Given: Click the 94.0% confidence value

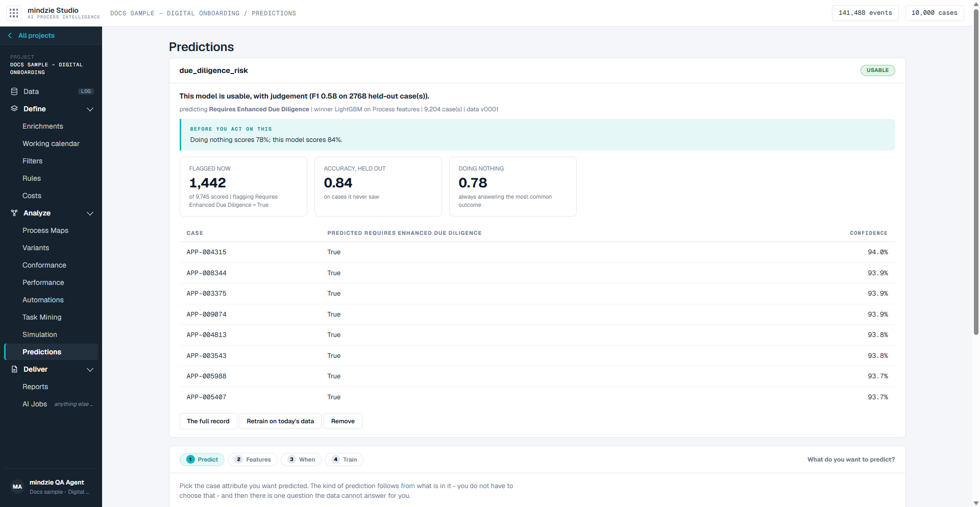Looking at the screenshot, I should (877, 252).
